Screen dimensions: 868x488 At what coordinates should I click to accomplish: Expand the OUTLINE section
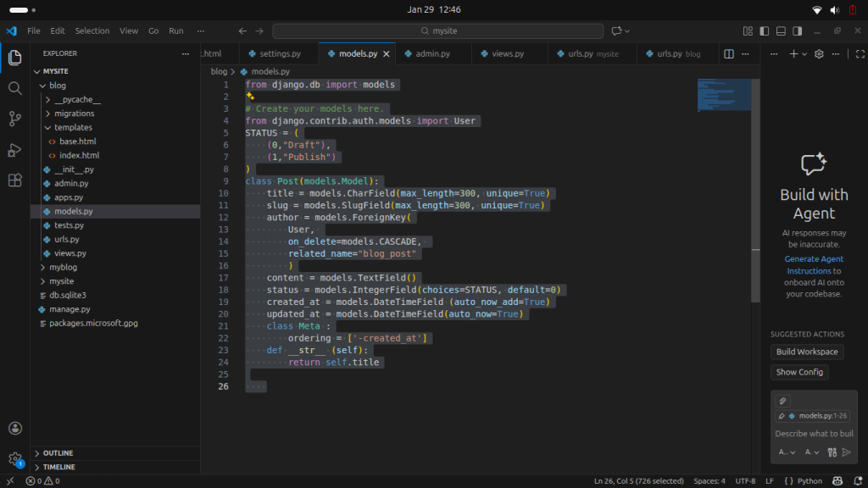[x=58, y=453]
